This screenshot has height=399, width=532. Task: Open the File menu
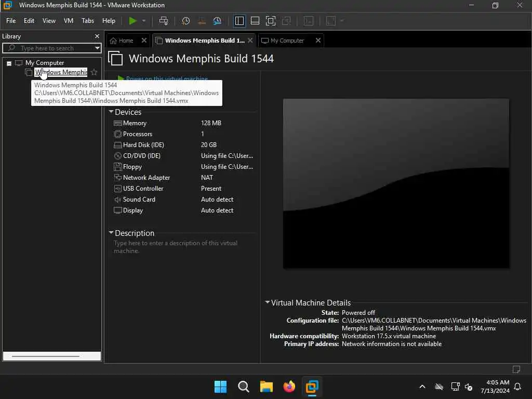pyautogui.click(x=11, y=21)
